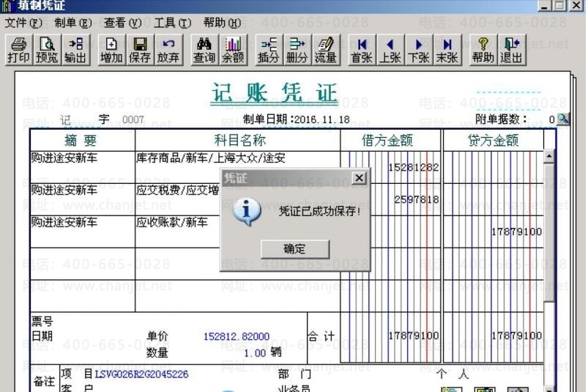This screenshot has width=588, height=392.
Task: Click unit price value 152812.82000
Action: 237,336
